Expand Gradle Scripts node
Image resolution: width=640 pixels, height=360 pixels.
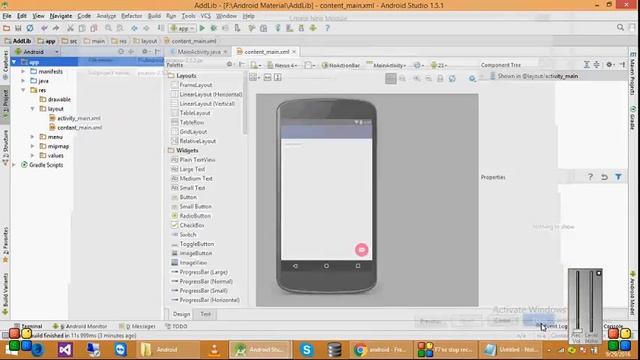(14, 165)
